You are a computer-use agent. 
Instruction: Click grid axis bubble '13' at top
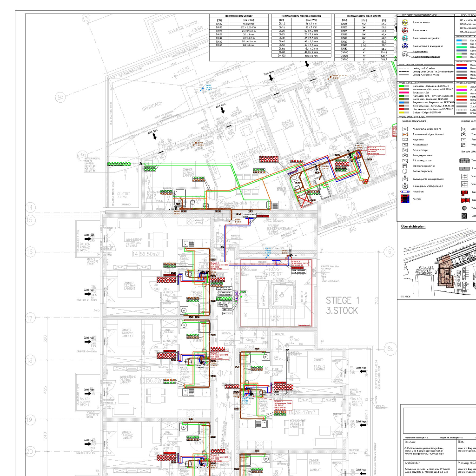[86, 19]
